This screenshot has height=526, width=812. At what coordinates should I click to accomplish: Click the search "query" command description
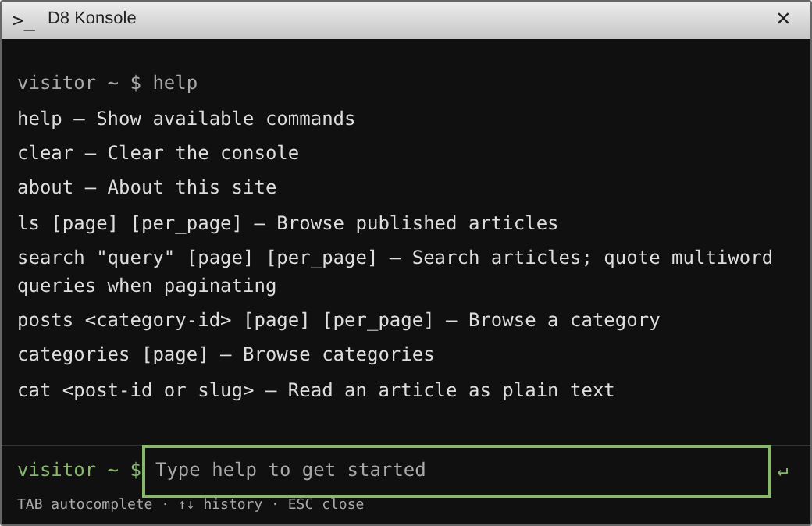tap(395, 272)
